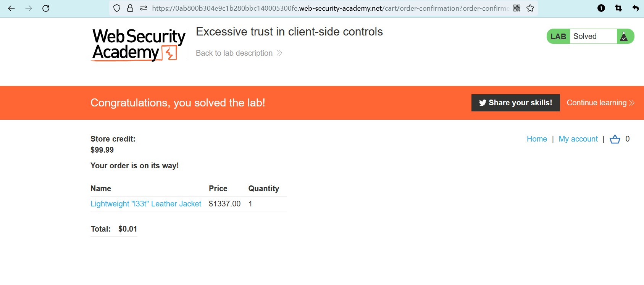Open the Lightweight "l33t" Leather Jacket link
This screenshot has width=644, height=285.
pyautogui.click(x=146, y=204)
